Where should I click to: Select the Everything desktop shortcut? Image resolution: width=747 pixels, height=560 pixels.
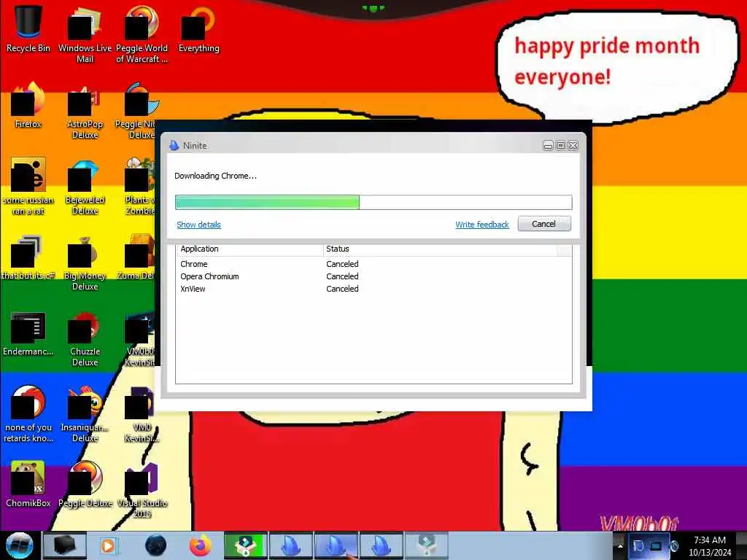click(x=198, y=28)
